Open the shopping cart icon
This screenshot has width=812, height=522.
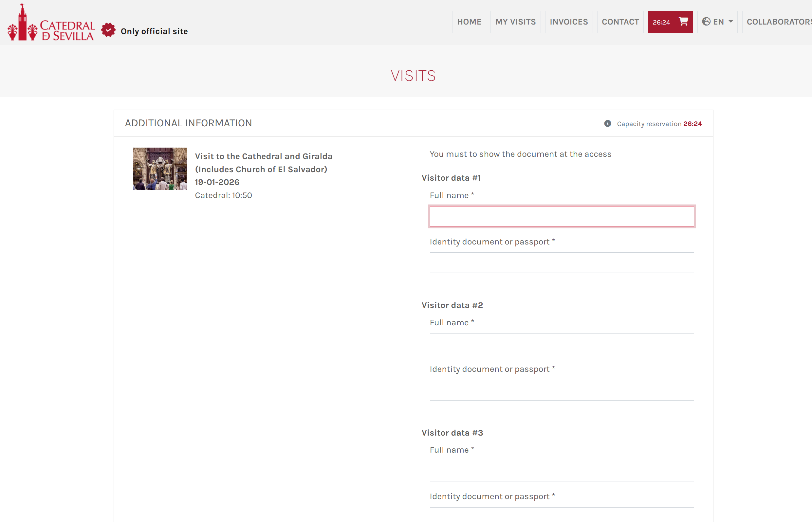point(683,22)
